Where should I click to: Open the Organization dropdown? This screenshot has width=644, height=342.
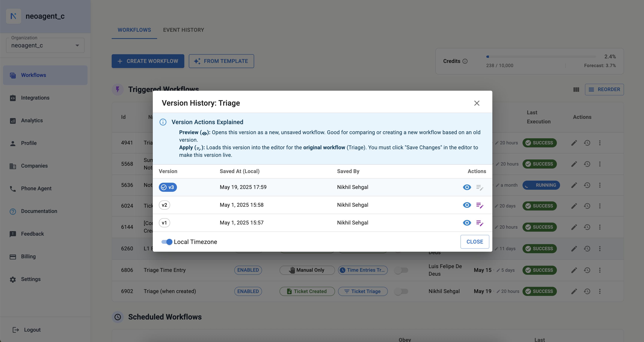45,46
